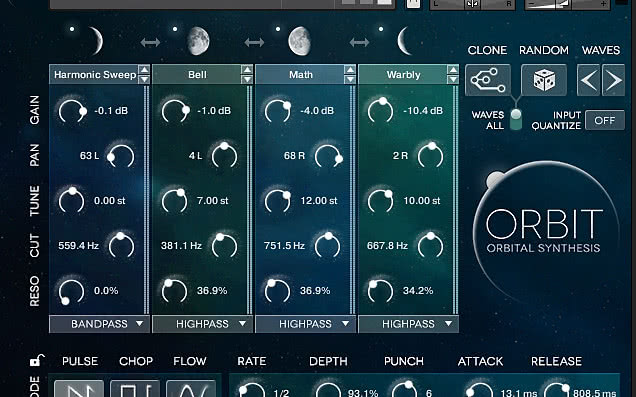The image size is (636, 397).
Task: Click the resonance knob showing 34.2%
Action: (380, 291)
